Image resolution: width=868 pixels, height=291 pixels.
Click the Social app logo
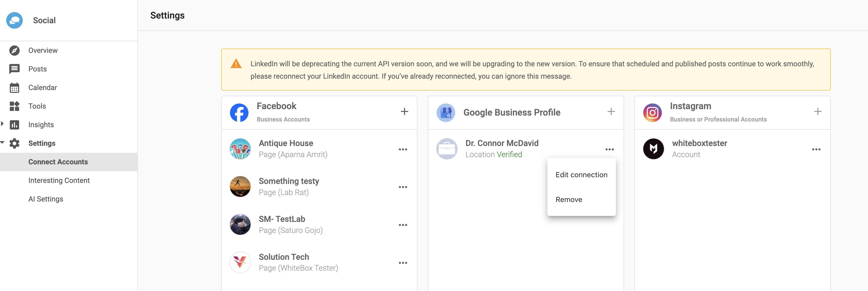coord(14,20)
